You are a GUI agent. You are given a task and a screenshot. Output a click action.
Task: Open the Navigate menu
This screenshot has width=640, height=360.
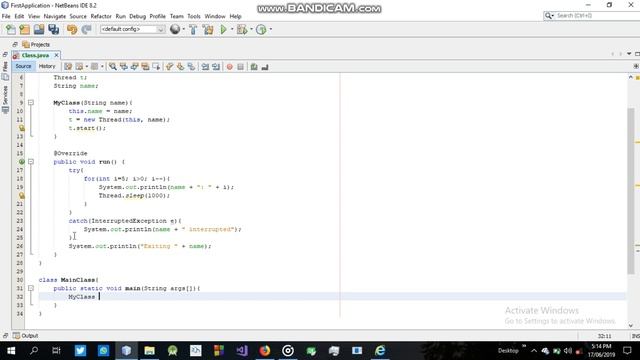coord(55,16)
